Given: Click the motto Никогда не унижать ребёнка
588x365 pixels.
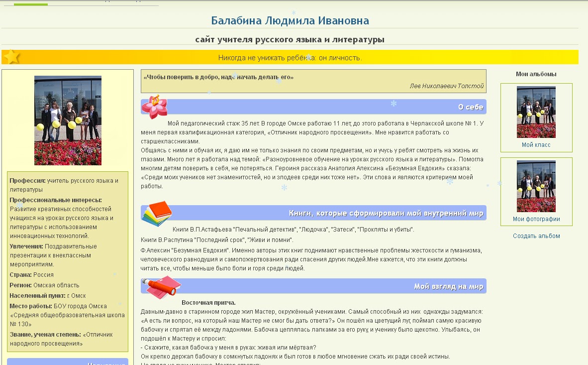Looking at the screenshot, I should click(290, 58).
